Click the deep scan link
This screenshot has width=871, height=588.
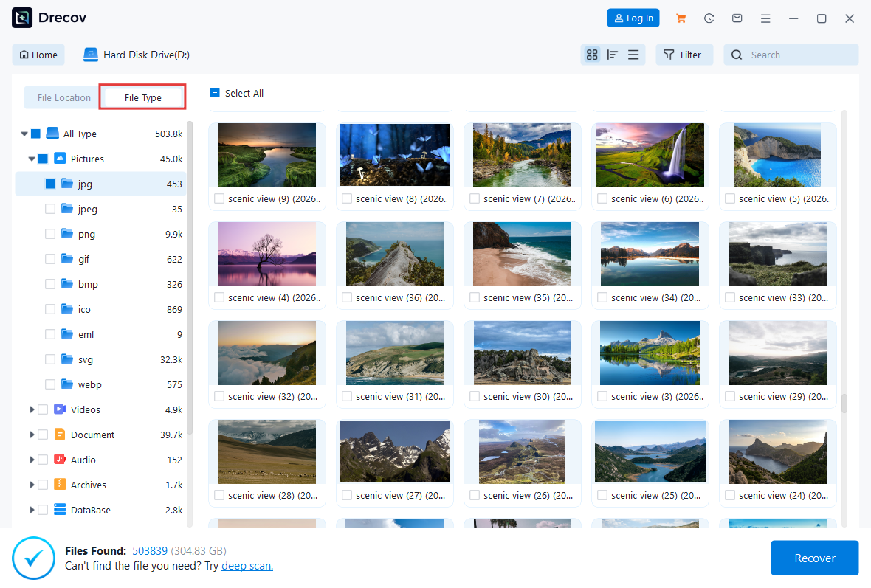click(x=247, y=566)
